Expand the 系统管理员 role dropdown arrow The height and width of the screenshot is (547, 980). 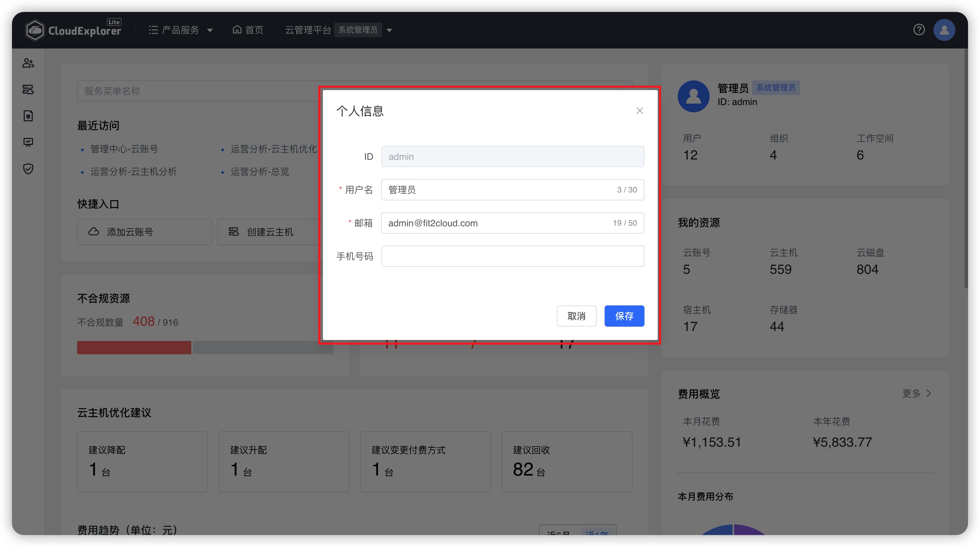click(x=389, y=30)
